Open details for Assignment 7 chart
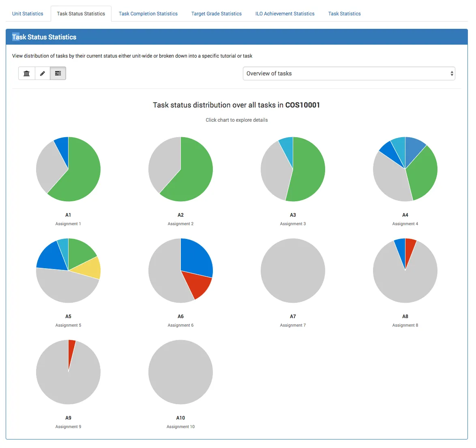The width and height of the screenshot is (476, 448). point(293,270)
